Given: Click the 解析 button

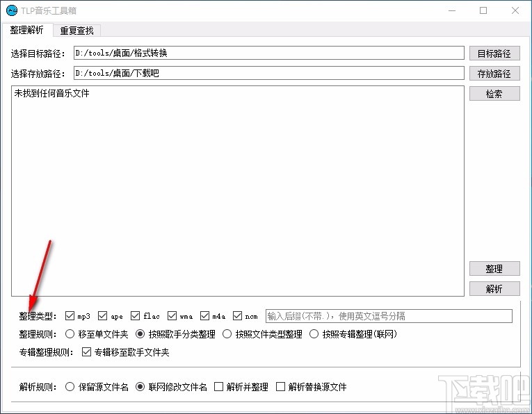Looking at the screenshot, I should click(494, 289).
